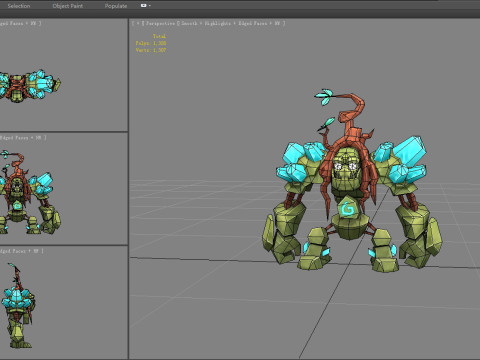This screenshot has height=360, width=480.
Task: Open the Selection ribbon tab
Action: click(19, 6)
